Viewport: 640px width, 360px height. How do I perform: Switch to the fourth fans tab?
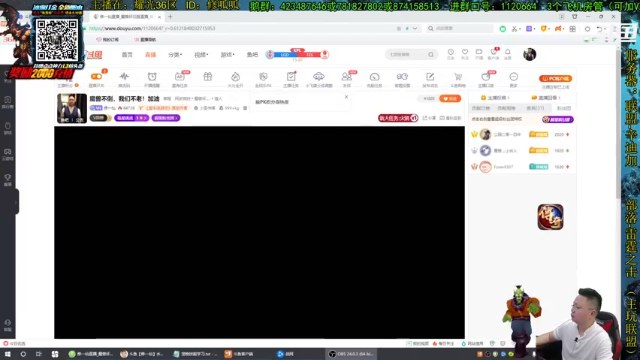coord(564,108)
